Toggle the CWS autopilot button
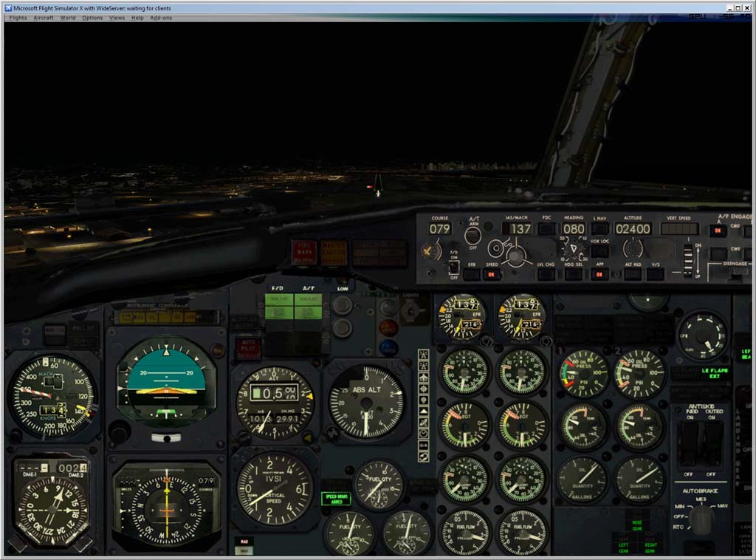Screen dimensions: 756x560 point(718,253)
